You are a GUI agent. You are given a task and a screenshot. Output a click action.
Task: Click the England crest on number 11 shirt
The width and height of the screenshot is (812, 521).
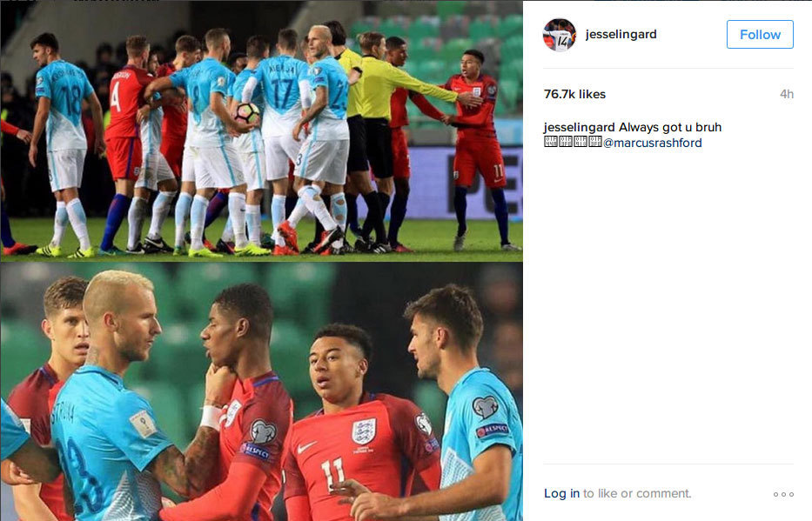coord(364,431)
